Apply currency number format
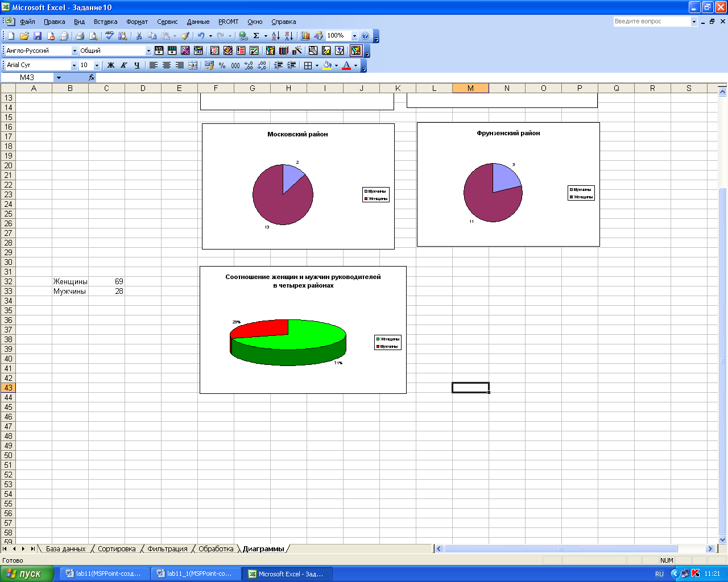The image size is (728, 582). (x=209, y=65)
